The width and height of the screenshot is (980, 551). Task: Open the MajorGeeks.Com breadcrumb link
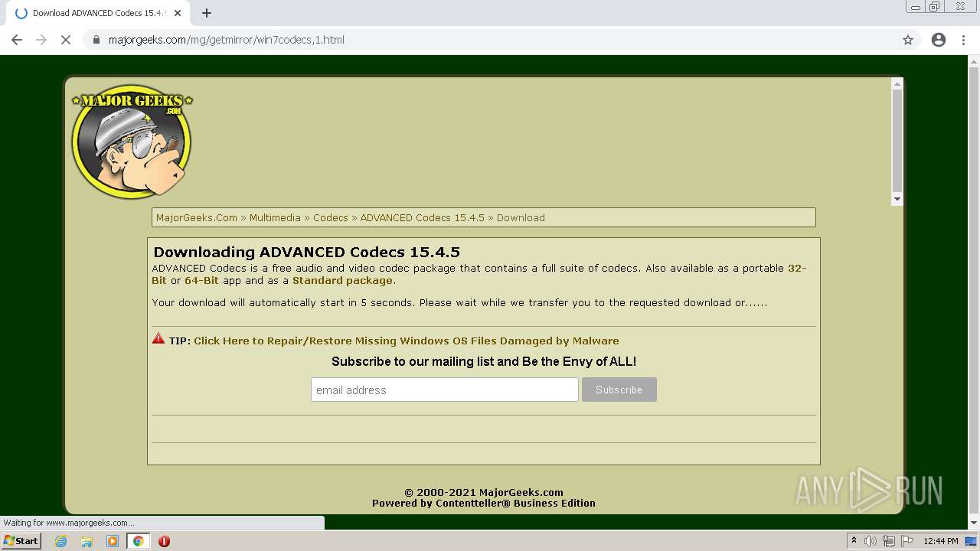197,217
